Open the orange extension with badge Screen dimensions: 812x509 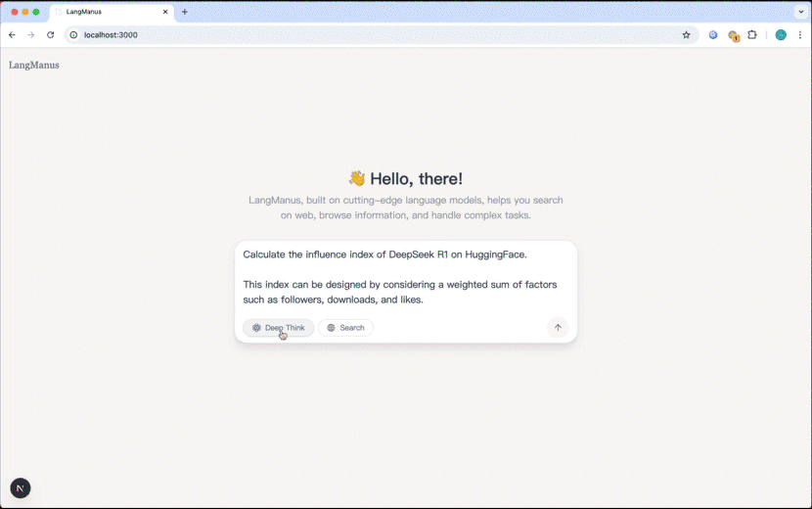point(734,35)
